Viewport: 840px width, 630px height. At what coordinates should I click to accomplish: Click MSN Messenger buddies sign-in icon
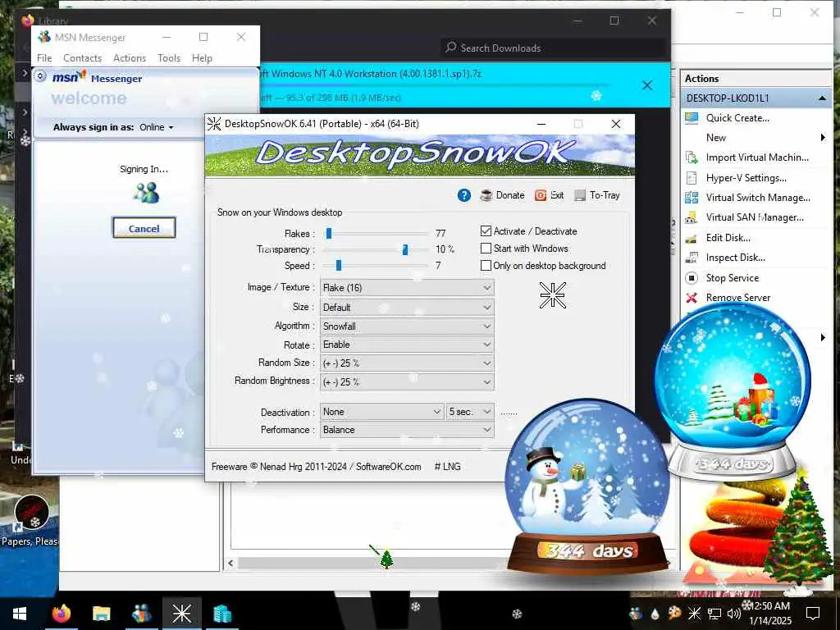(146, 193)
